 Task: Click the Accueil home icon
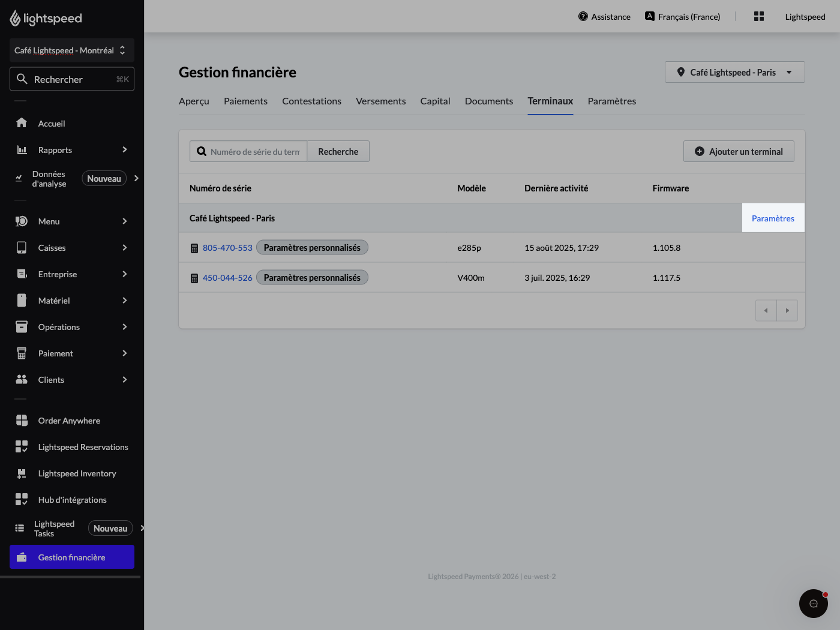22,123
